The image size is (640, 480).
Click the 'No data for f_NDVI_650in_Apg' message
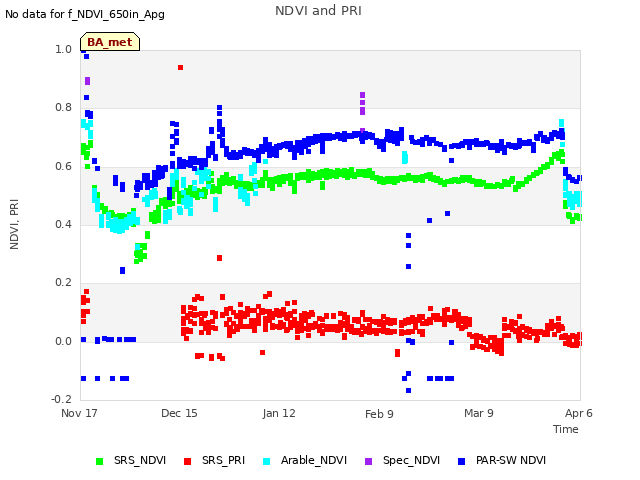pos(85,14)
